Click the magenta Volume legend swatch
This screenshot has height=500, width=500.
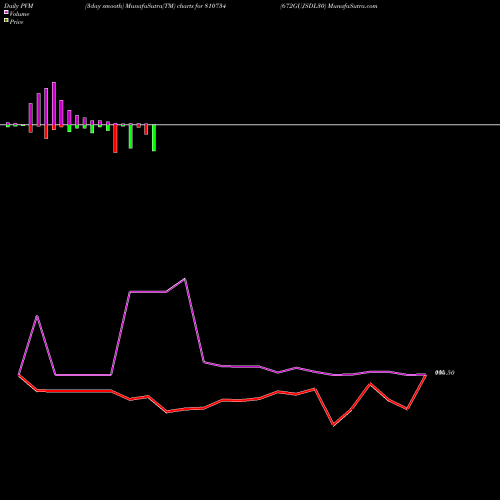6,12
